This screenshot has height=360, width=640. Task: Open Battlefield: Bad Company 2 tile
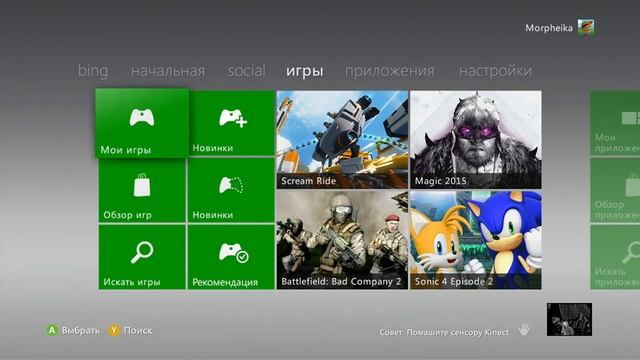coord(342,240)
